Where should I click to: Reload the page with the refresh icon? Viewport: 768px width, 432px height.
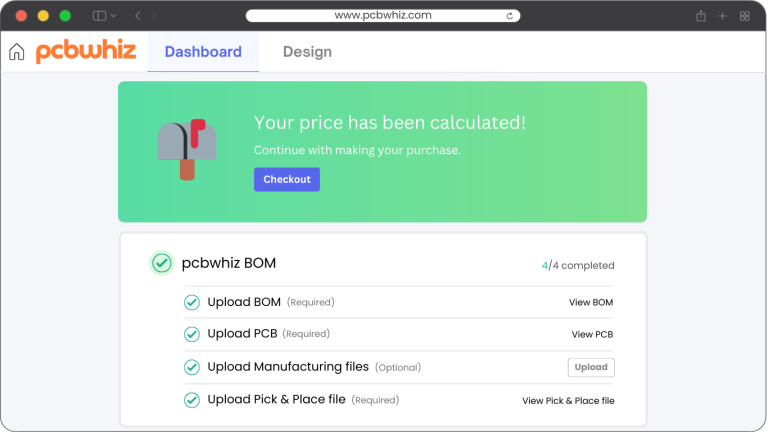tap(509, 16)
